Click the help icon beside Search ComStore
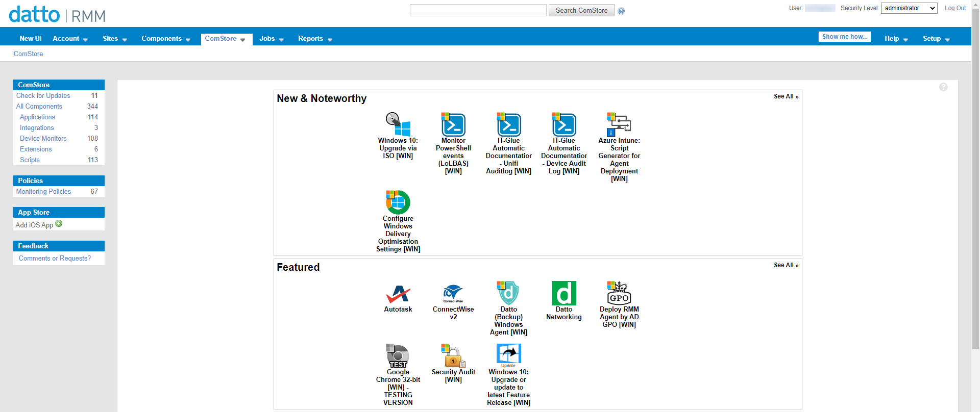The image size is (980, 412). pos(621,11)
